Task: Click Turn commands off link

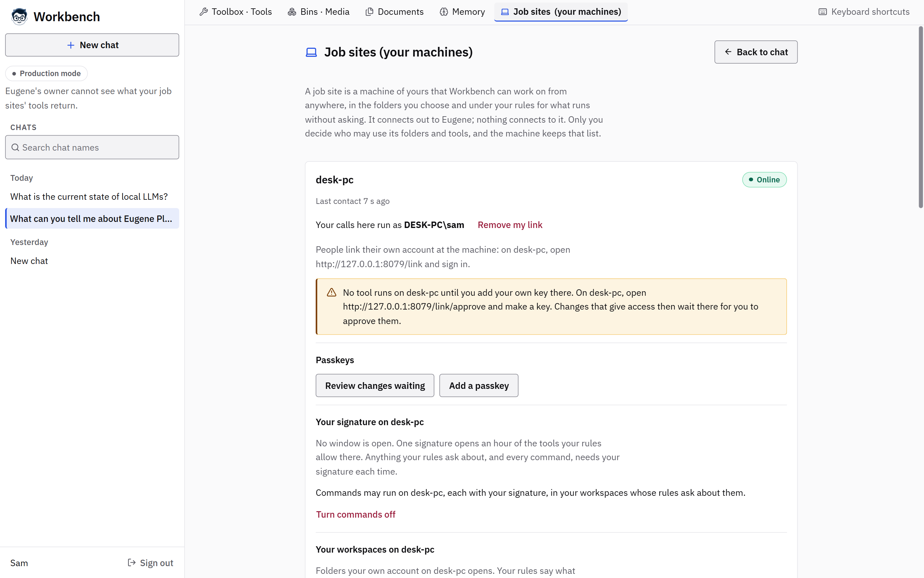Action: 355,514
